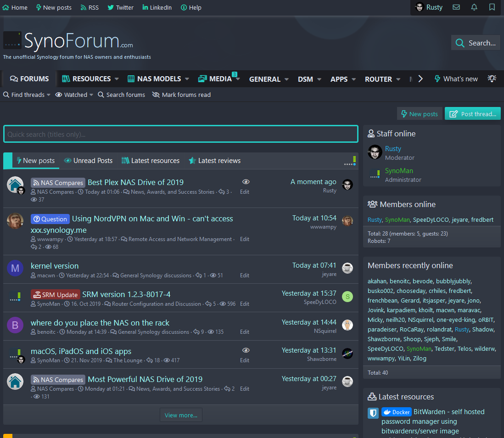The image size is (504, 438).
Task: Open bookmarks using the top-right bookmark icon
Action: [492, 7]
